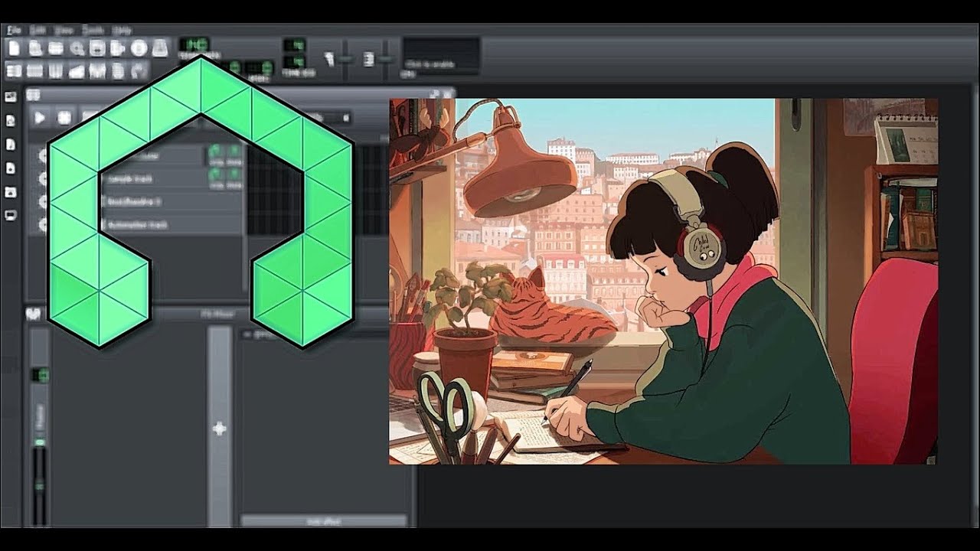Click the Add effect button

[323, 520]
